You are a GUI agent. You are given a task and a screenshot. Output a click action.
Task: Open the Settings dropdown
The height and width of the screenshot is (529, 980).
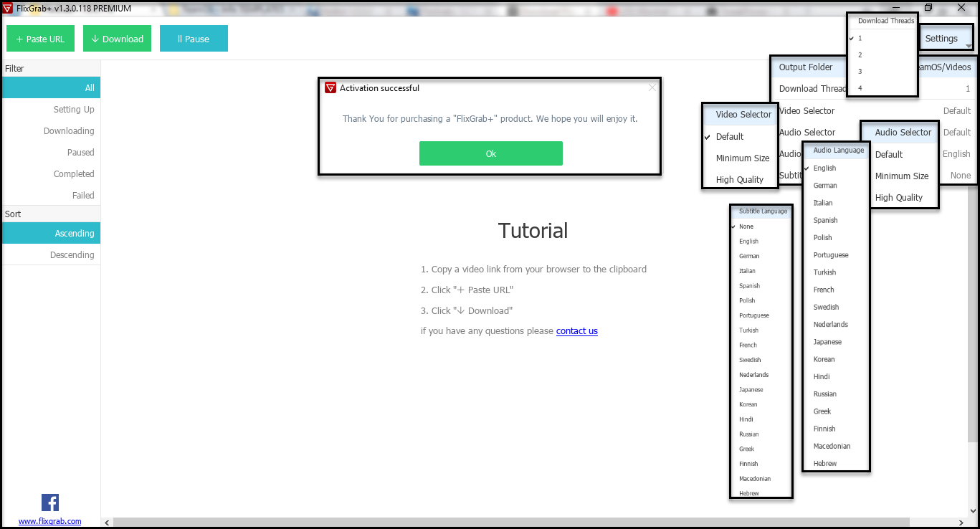coord(946,39)
